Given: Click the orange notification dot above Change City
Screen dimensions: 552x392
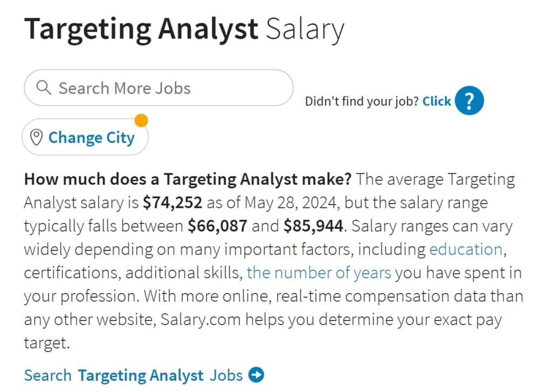Looking at the screenshot, I should pyautogui.click(x=141, y=120).
